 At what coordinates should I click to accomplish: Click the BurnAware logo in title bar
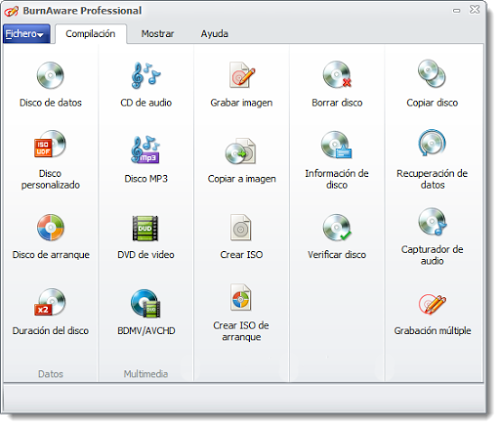(x=11, y=11)
